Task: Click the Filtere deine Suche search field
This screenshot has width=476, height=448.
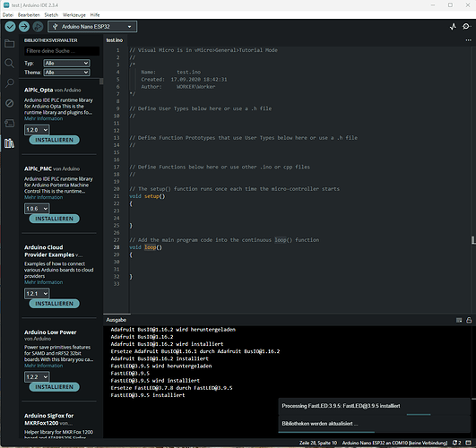Action: coord(62,51)
